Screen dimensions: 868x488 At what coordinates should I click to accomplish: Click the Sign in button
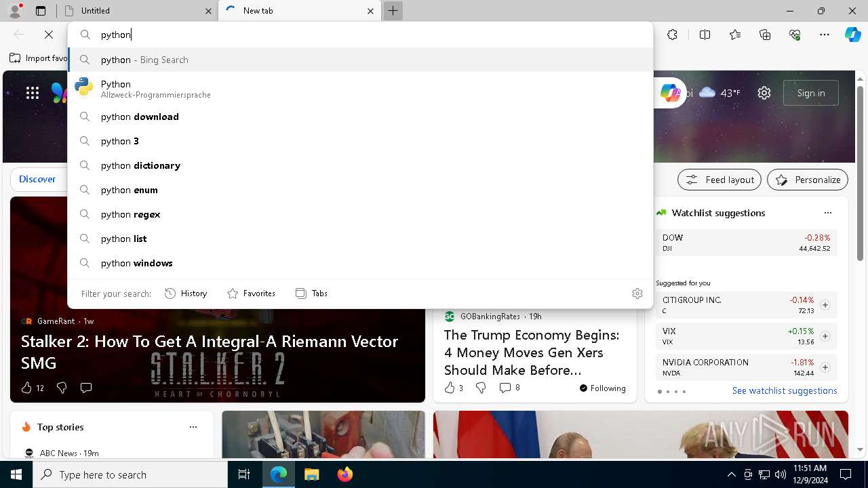click(x=811, y=93)
